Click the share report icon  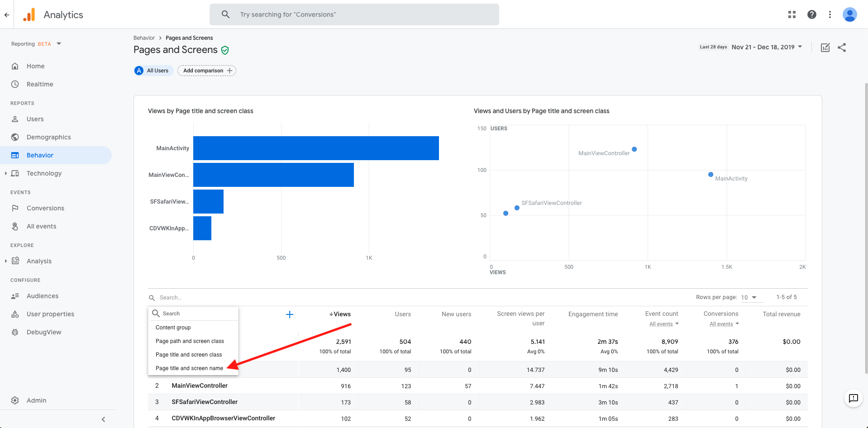[842, 48]
